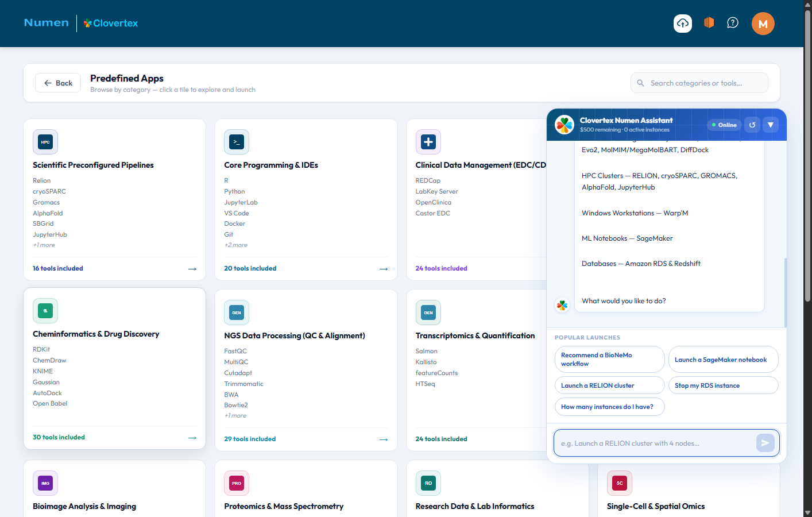The image size is (812, 517).
Task: Click 'Core Programming & IDEs' title
Action: [x=271, y=165]
